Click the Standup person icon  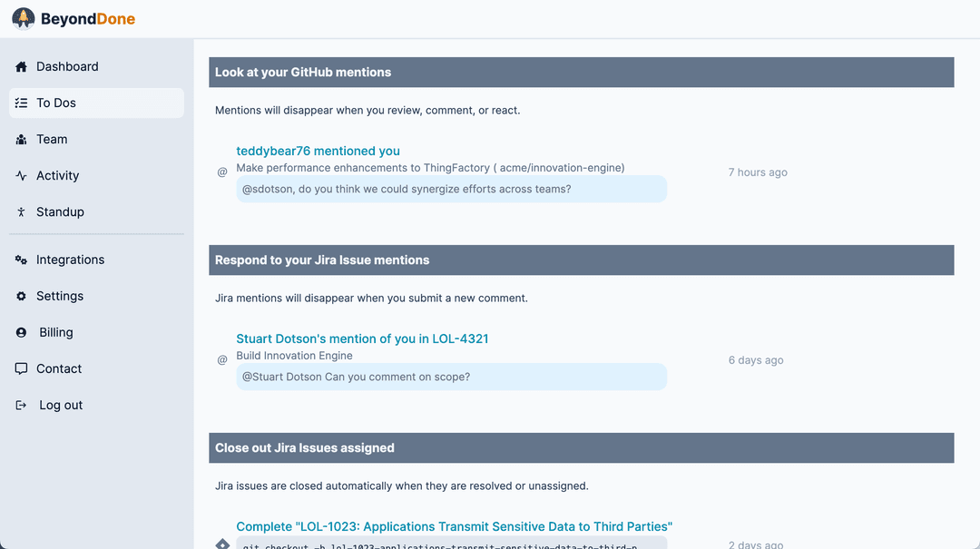coord(21,212)
